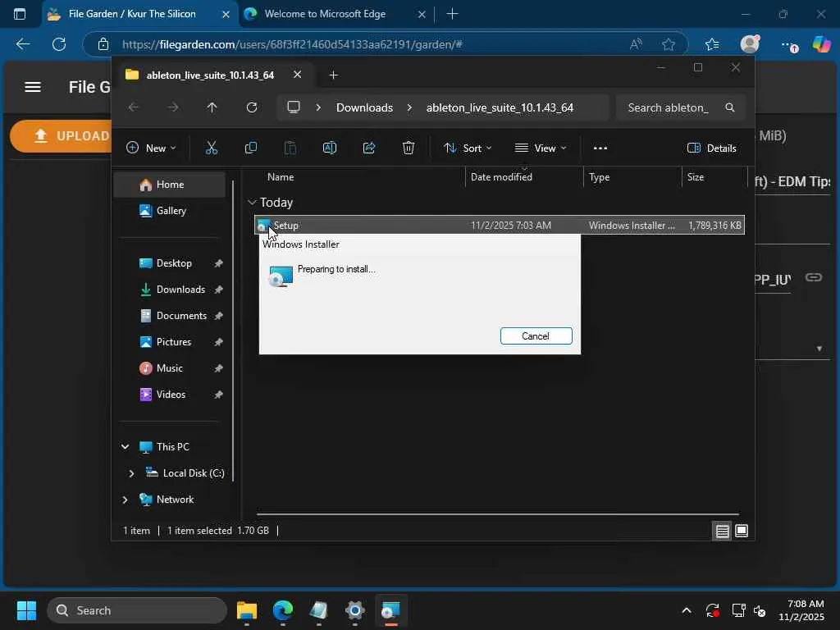Open Edge Settings and more menu
Screen dimensions: 840x630
788,45
